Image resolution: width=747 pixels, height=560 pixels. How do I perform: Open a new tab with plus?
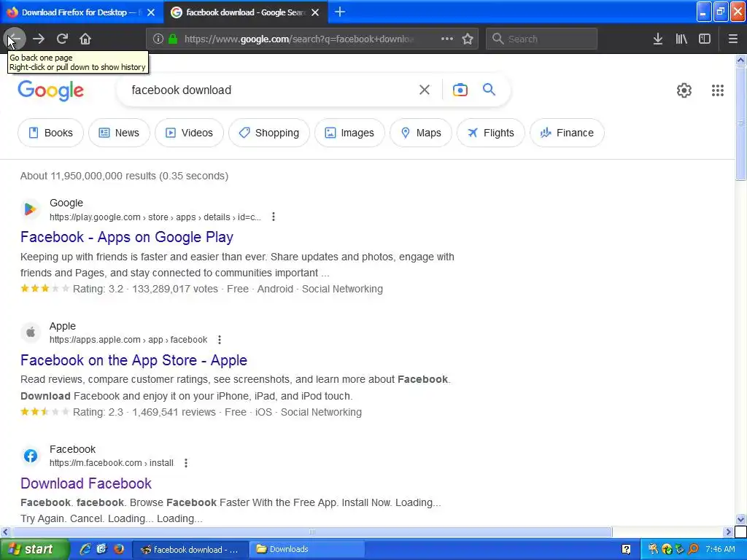pos(340,12)
